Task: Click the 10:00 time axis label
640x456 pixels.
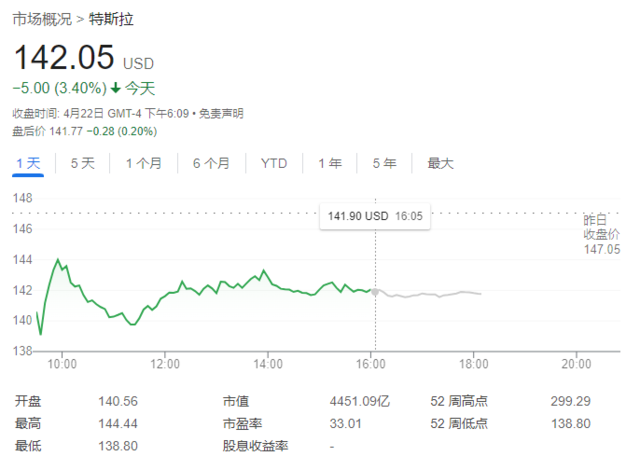Action: [x=62, y=364]
